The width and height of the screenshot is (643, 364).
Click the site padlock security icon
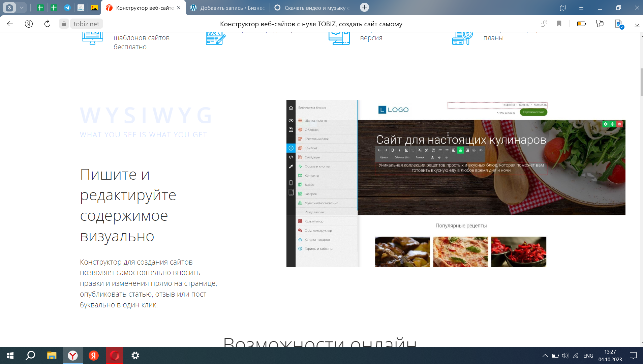point(64,24)
